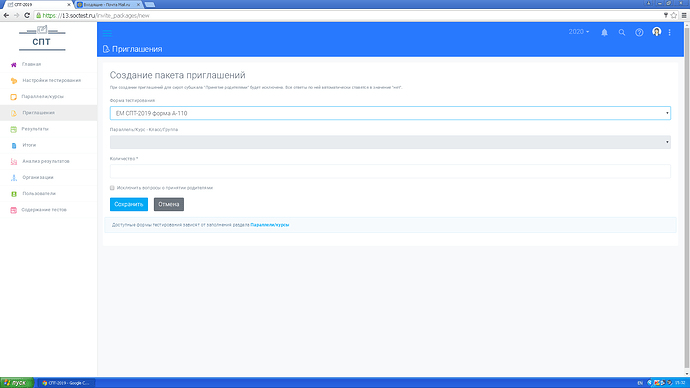The width and height of the screenshot is (690, 388).
Task: Toggle the hamburger sidebar menu icon
Action: (x=107, y=33)
